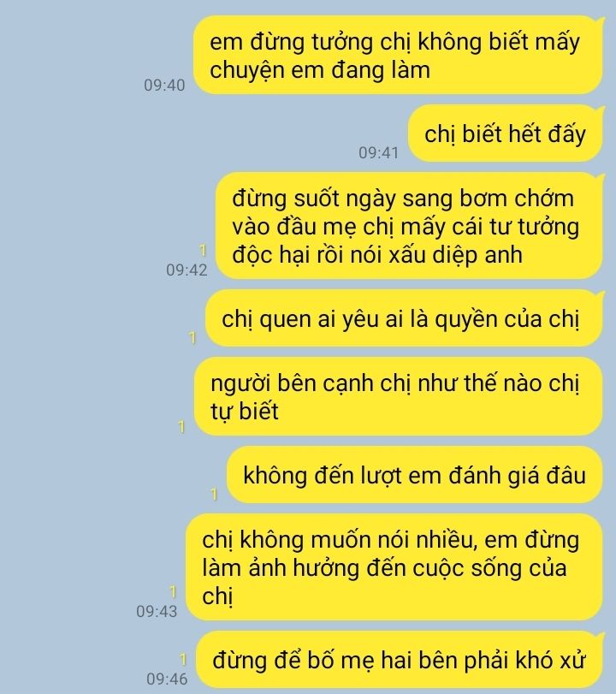Click the 09:46 timestamp

pos(167,679)
